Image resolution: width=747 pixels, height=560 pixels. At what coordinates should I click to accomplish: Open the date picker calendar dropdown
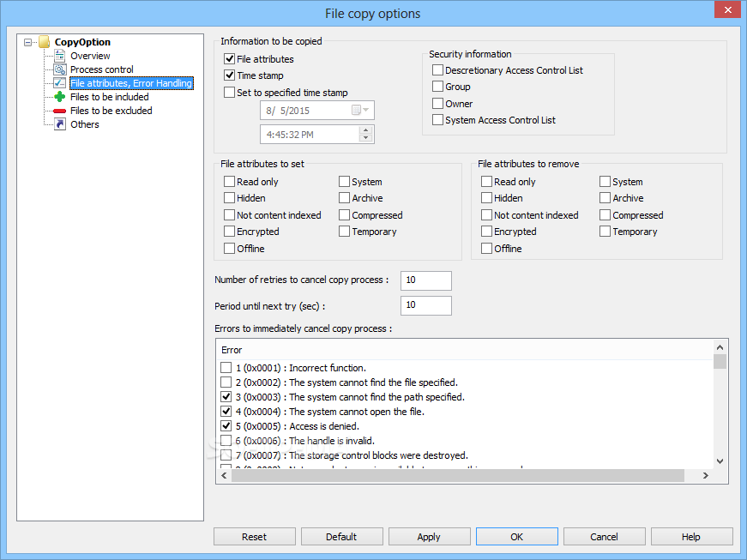click(360, 111)
